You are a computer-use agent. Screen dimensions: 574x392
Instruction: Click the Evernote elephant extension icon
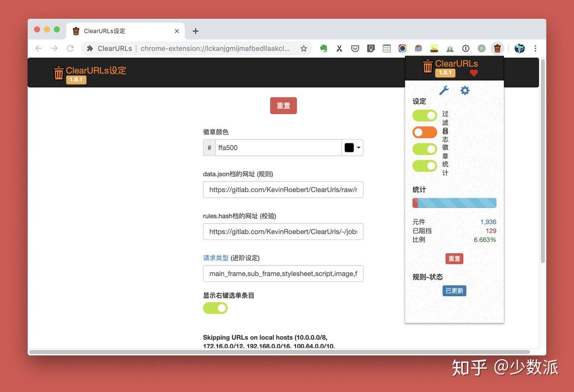[323, 48]
